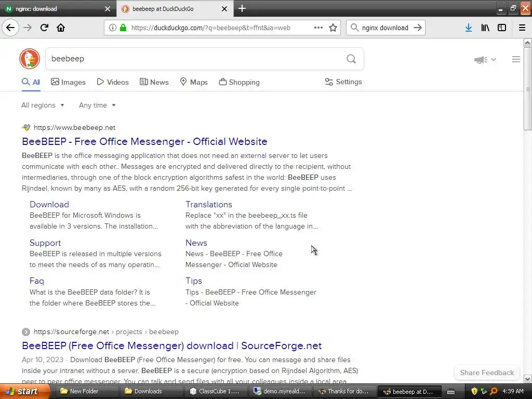Screen dimensions: 532x399
Task: Toggle the sidebar view icon
Action: point(502,28)
